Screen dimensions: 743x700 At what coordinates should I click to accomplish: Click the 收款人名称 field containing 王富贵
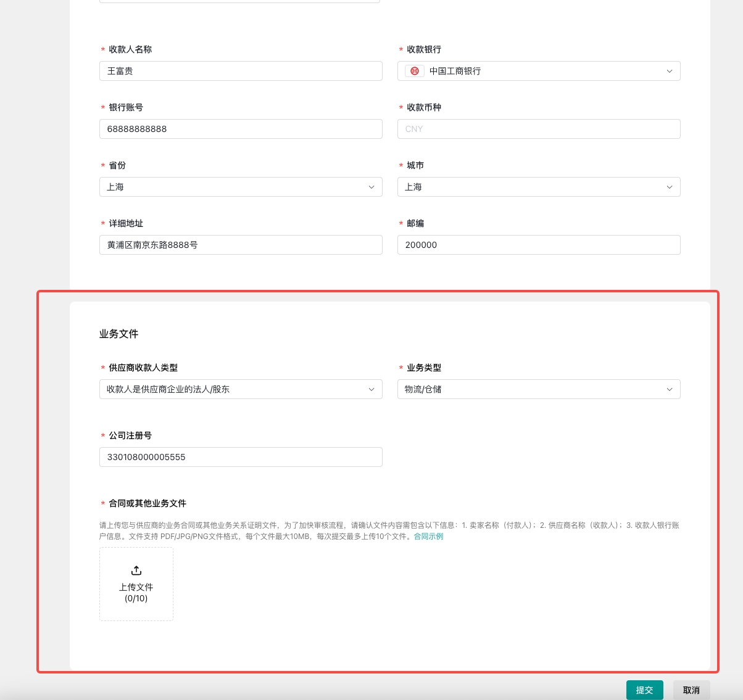point(241,71)
